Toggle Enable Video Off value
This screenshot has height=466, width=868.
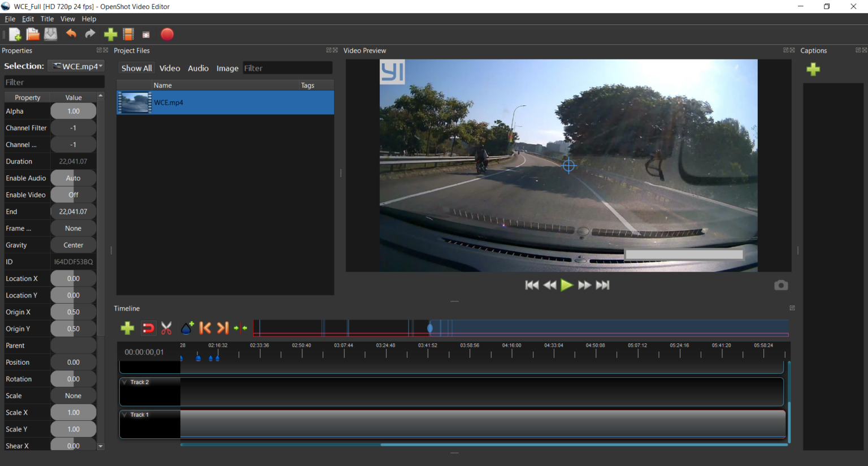(73, 195)
